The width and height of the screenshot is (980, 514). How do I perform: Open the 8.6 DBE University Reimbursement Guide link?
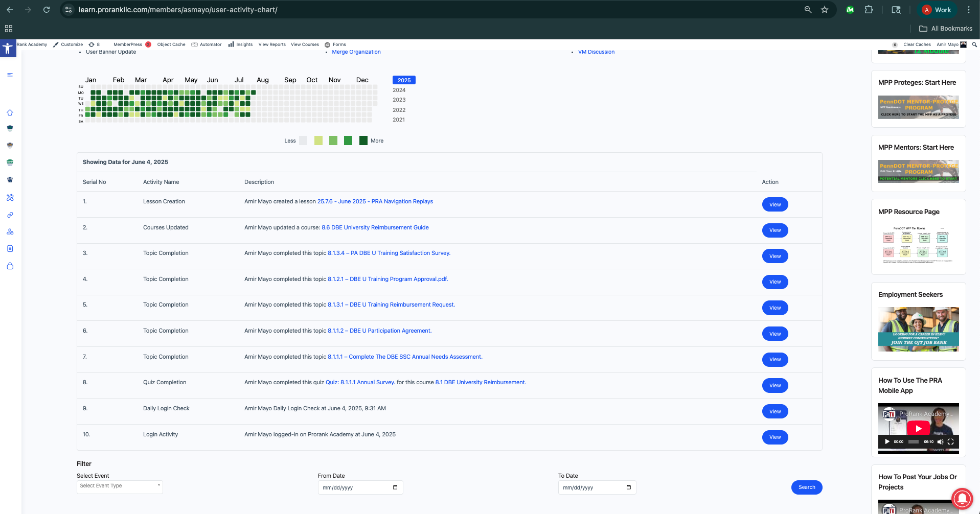(375, 228)
